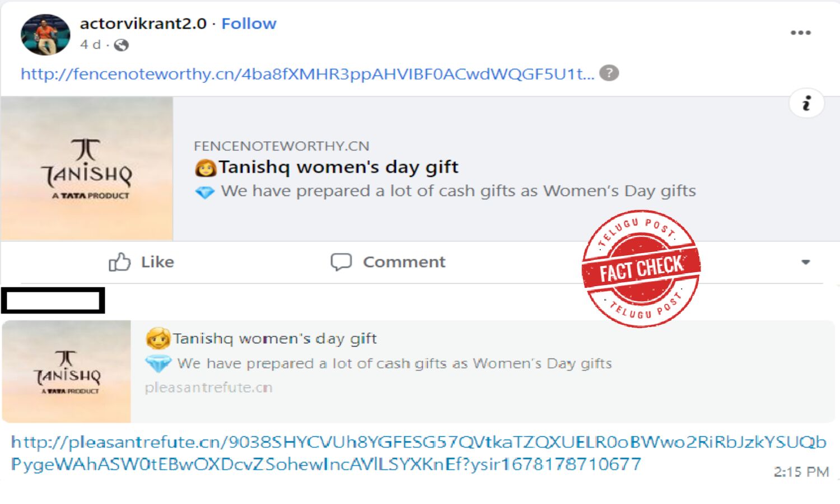Click the pleasantrefute.cn domain label
The image size is (840, 504).
(208, 388)
